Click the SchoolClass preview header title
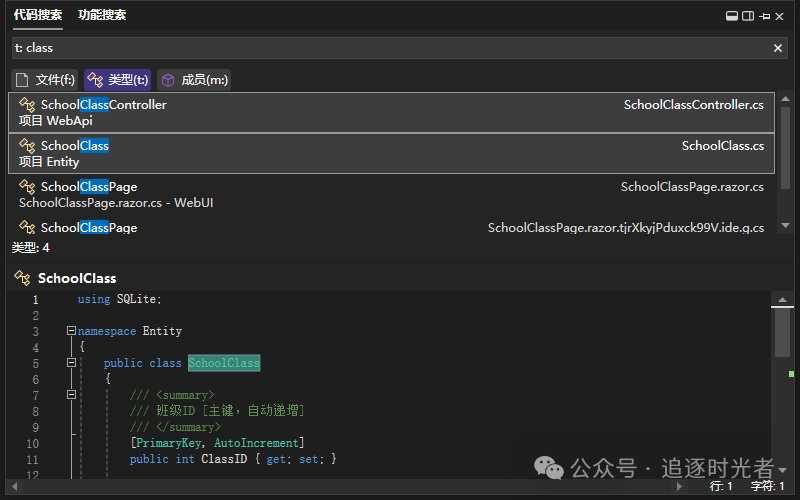The image size is (800, 500). (77, 279)
